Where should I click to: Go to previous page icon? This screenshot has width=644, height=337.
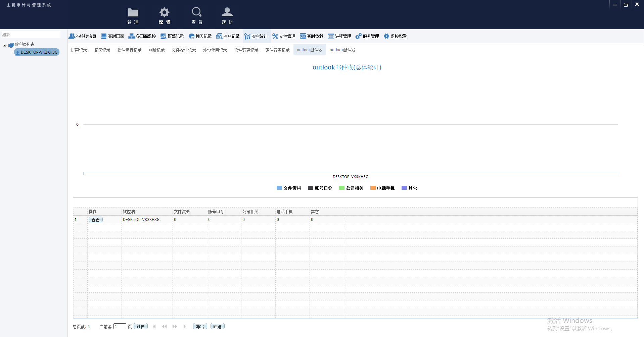tap(165, 327)
